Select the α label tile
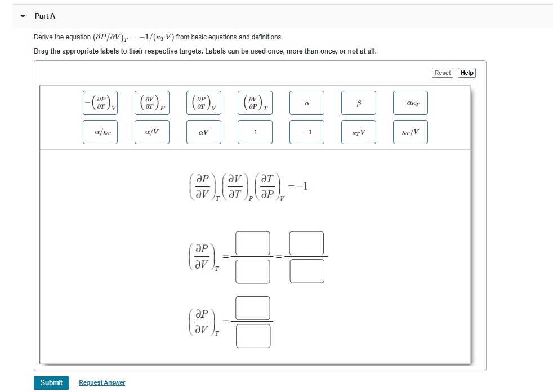The image size is (553, 392). (307, 103)
